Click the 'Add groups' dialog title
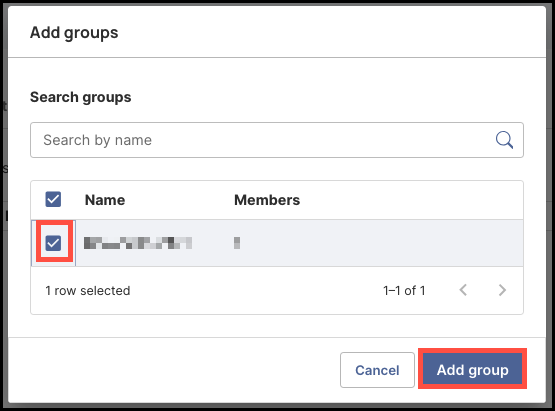This screenshot has width=555, height=411. 74,33
